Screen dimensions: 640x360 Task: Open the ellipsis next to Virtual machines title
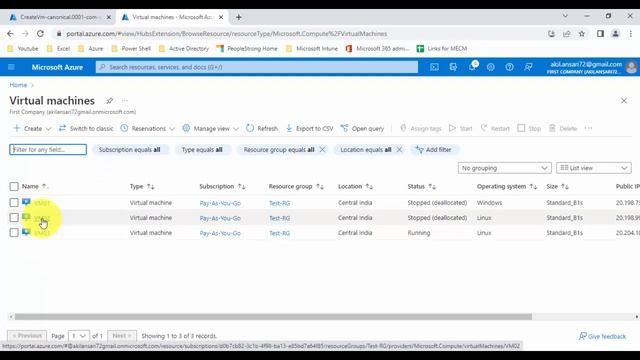point(124,100)
